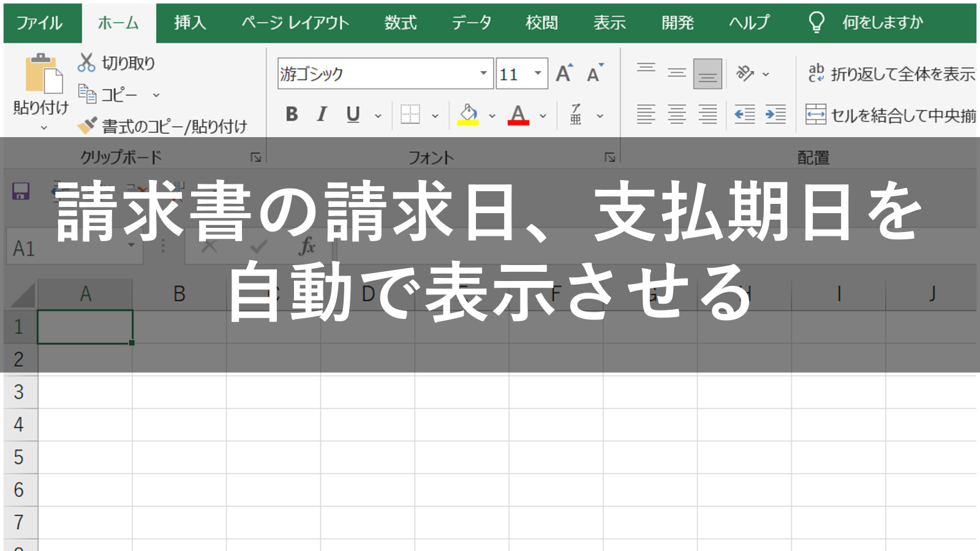Screen dimensions: 980x551
Task: Click the Copy icon
Action: click(x=87, y=94)
